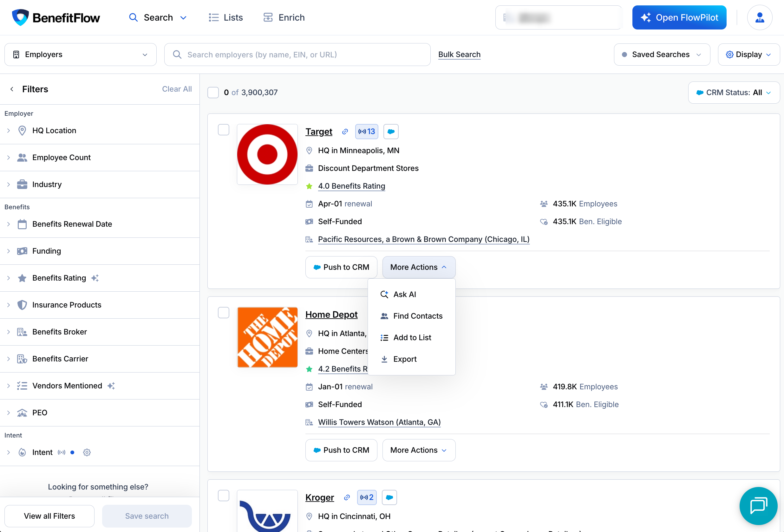Open Target's intent signals badge showing 13

click(366, 132)
